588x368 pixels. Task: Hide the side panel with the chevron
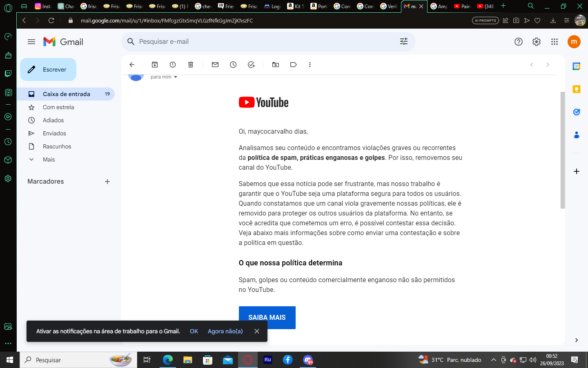coord(576,340)
